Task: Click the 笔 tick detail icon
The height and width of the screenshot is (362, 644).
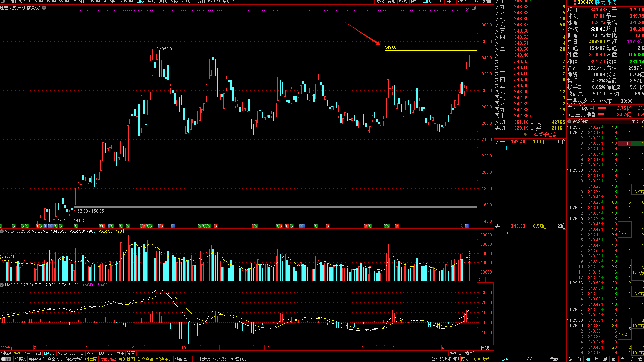Action: tap(570, 359)
